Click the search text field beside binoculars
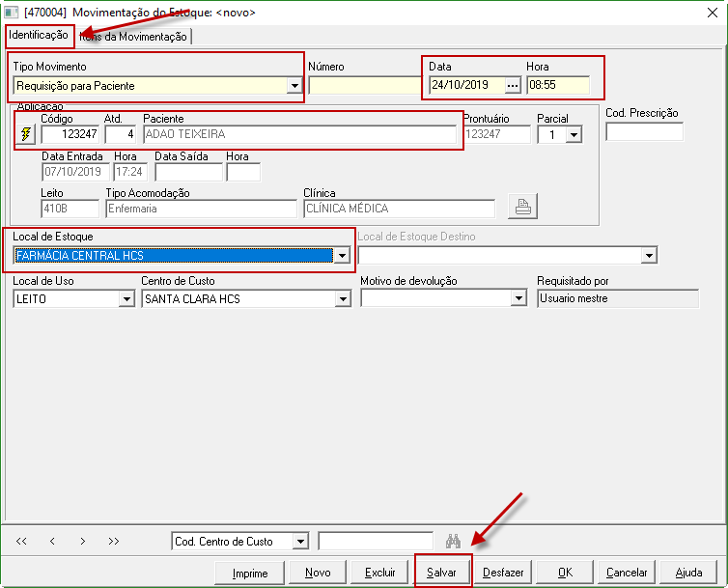This screenshot has height=588, width=728. click(x=376, y=541)
